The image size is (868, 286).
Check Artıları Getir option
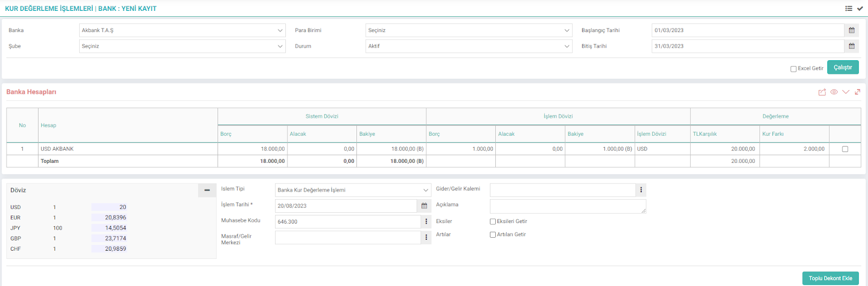pyautogui.click(x=493, y=234)
